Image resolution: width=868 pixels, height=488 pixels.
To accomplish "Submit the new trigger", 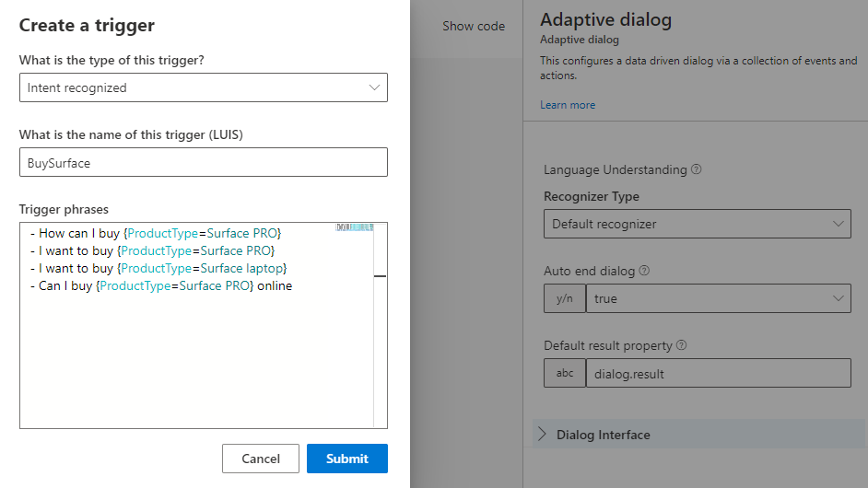I will click(346, 459).
